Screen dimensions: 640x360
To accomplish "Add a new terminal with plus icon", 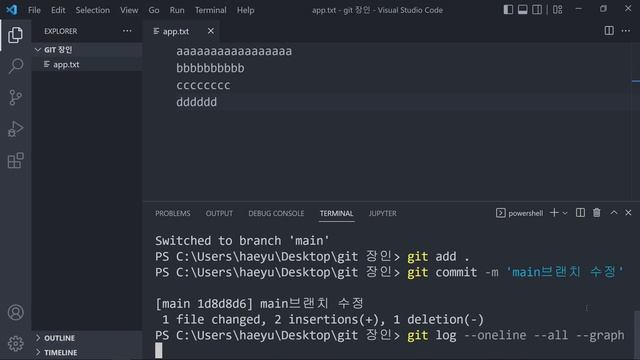I will click(x=554, y=213).
